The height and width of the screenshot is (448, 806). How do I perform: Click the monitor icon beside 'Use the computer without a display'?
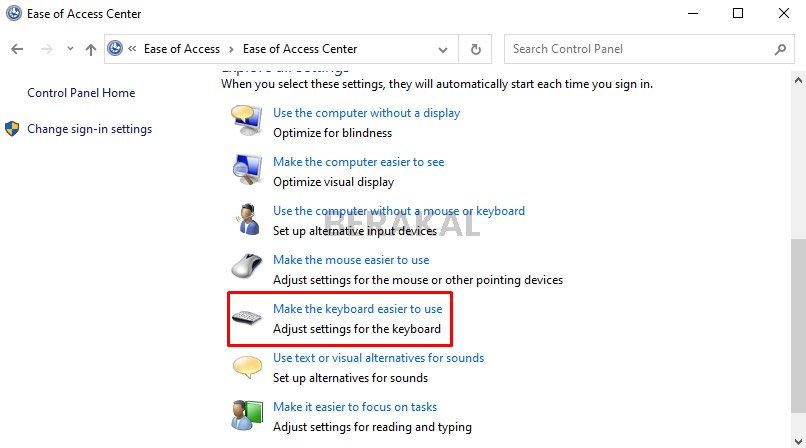point(246,120)
